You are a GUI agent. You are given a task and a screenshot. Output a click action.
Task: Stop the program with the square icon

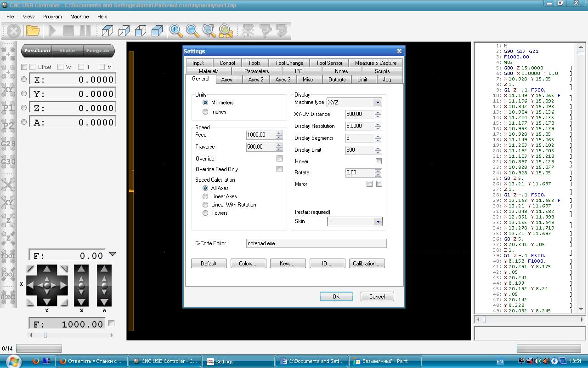[68, 31]
